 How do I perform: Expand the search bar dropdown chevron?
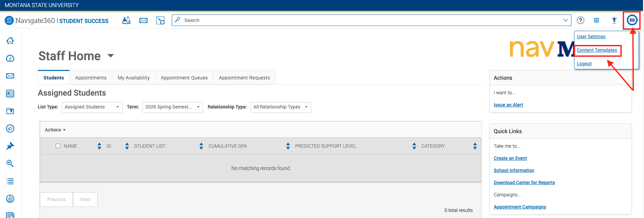[x=565, y=20]
